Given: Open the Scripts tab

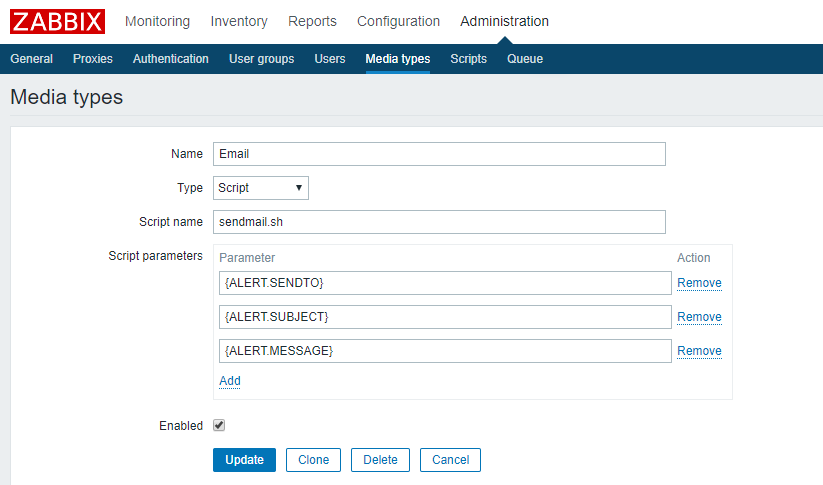Looking at the screenshot, I should click(468, 59).
